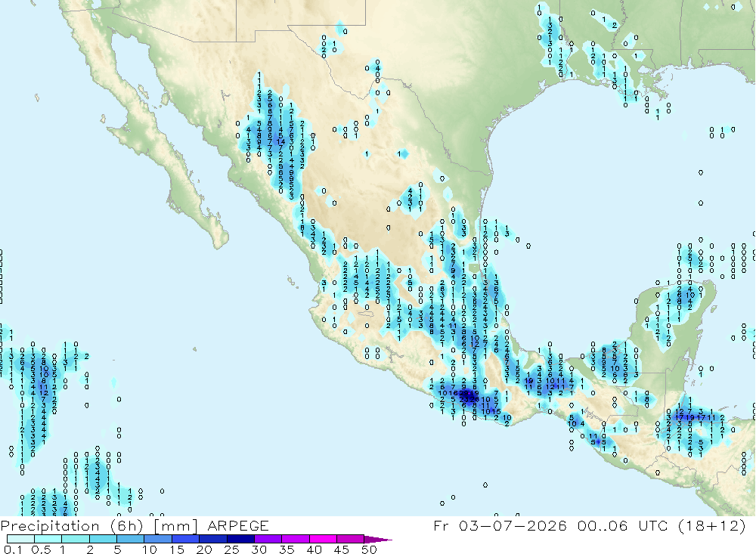Click the date '03-07-2026' text
This screenshot has height=554, width=756.
point(513,525)
